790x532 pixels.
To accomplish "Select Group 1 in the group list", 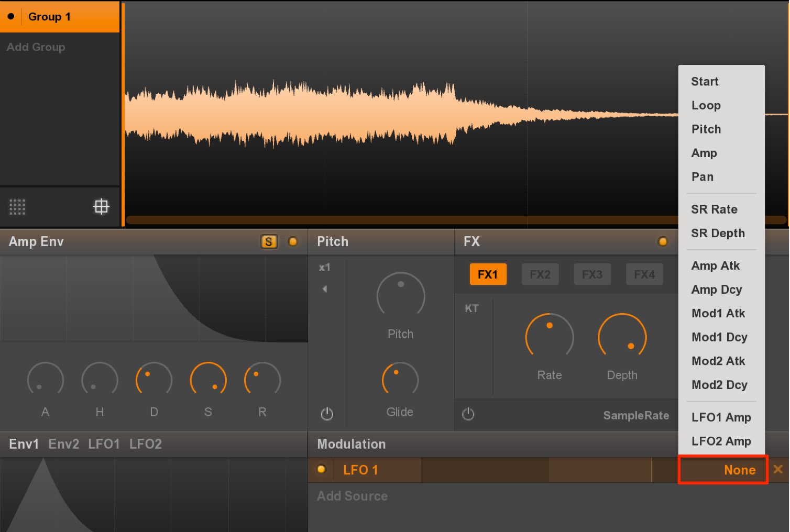I will pos(60,17).
